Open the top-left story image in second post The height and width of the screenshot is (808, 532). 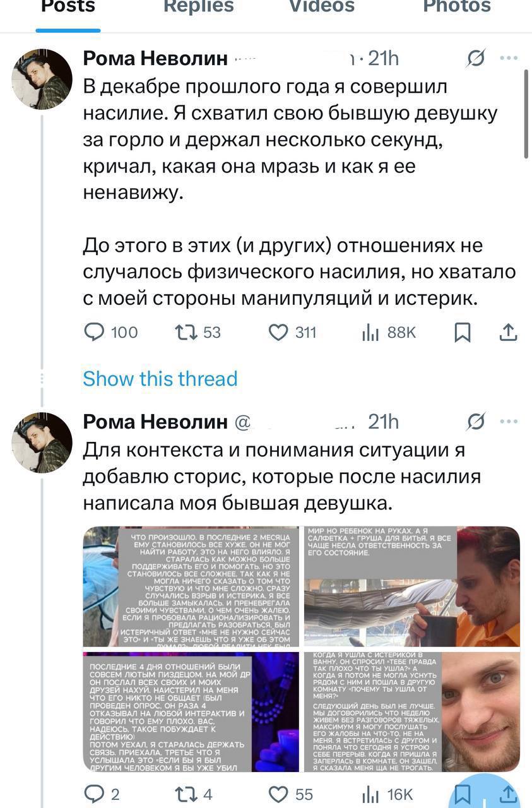191,586
